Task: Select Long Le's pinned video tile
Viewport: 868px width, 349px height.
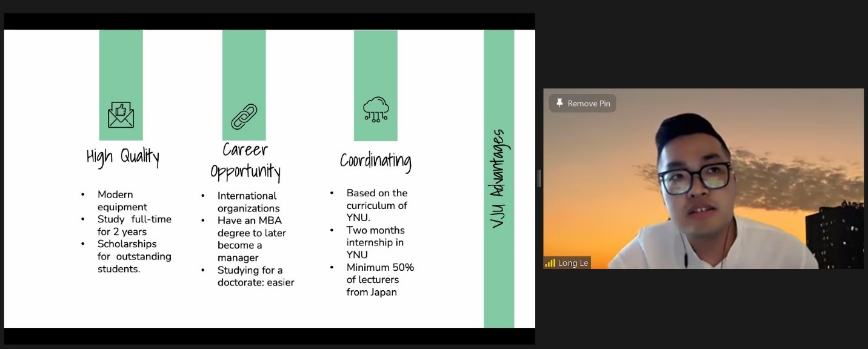Action: [703, 179]
